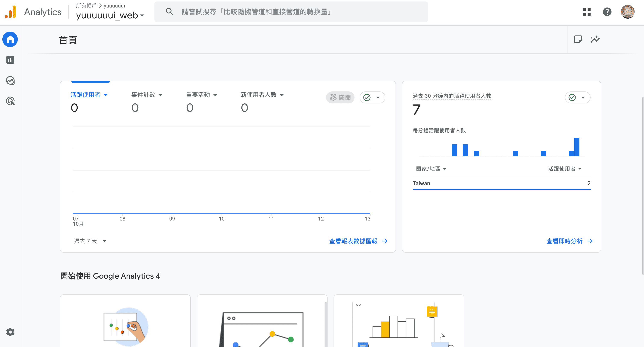The width and height of the screenshot is (644, 347).
Task: Open the Explore sidebar icon
Action: [10, 80]
